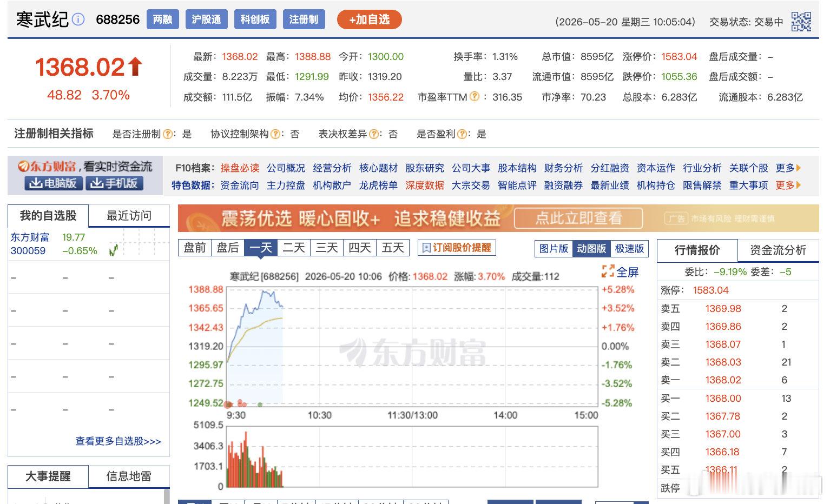Open the 最近访问 tab

(x=129, y=216)
